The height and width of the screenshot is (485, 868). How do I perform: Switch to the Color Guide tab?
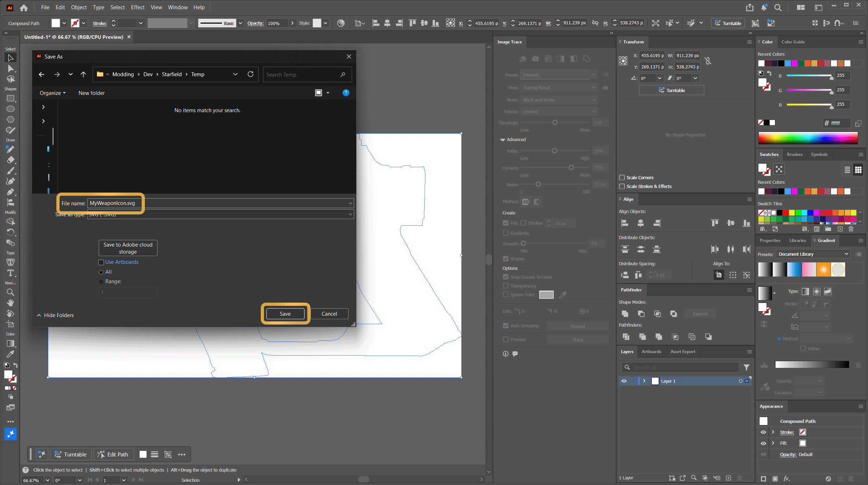(x=793, y=42)
